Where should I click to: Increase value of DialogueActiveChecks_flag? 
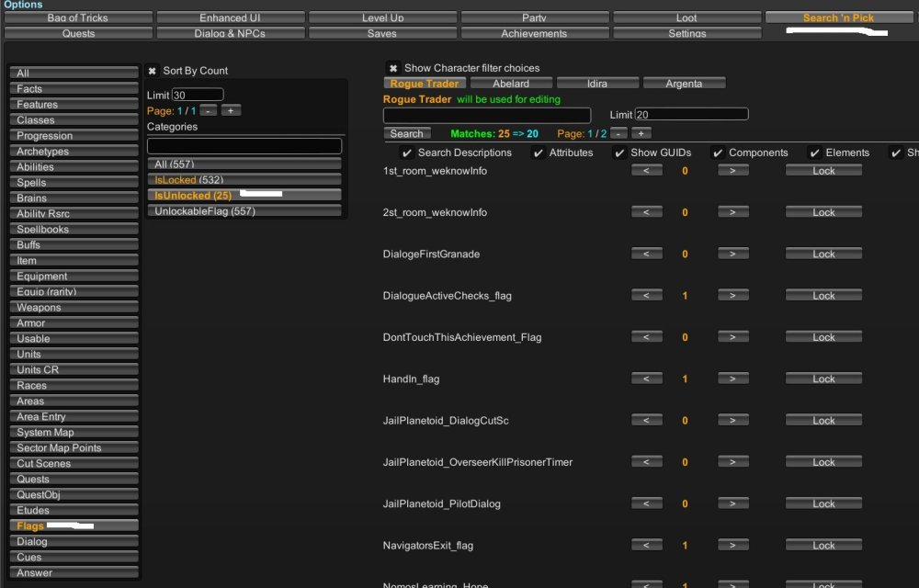pos(732,296)
